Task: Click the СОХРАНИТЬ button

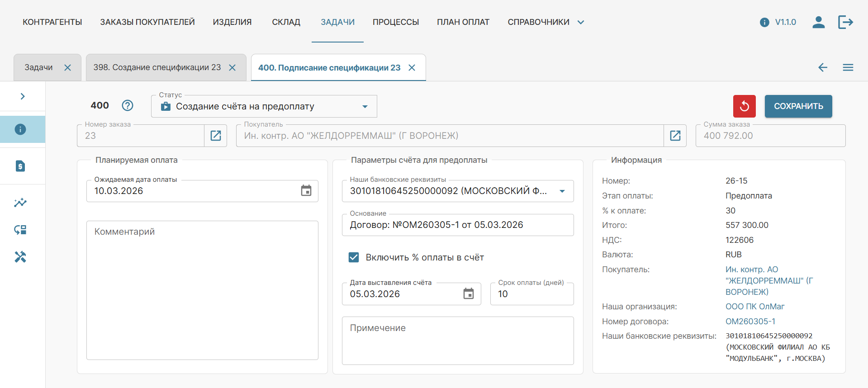Action: click(798, 106)
